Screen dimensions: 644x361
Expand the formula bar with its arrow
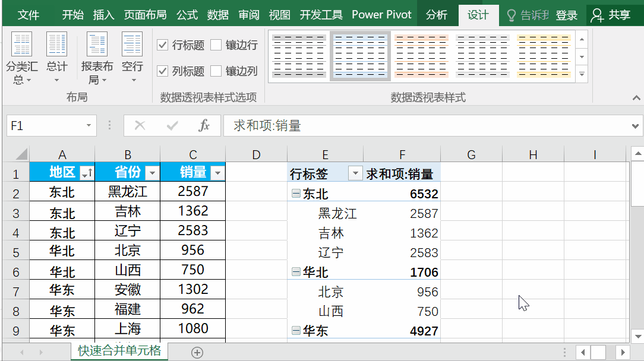(x=635, y=126)
